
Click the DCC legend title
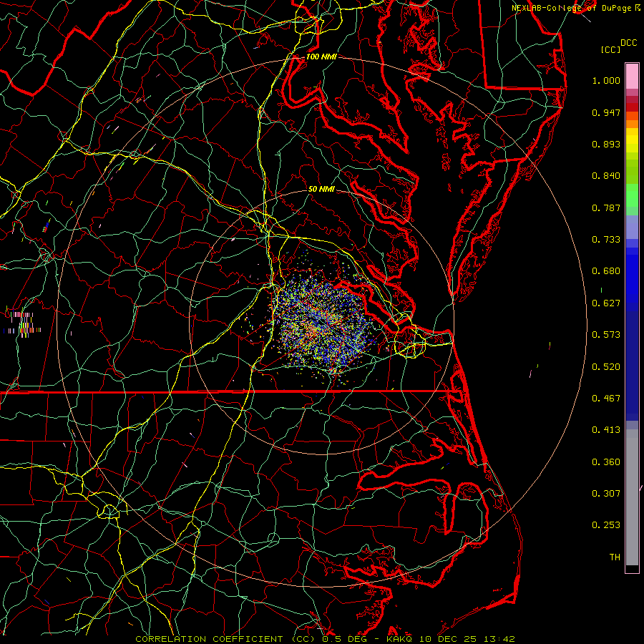click(x=628, y=43)
